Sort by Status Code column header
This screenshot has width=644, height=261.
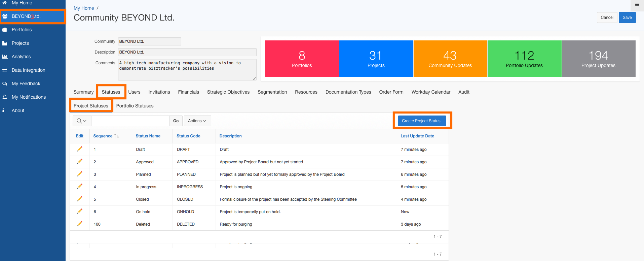pos(188,136)
